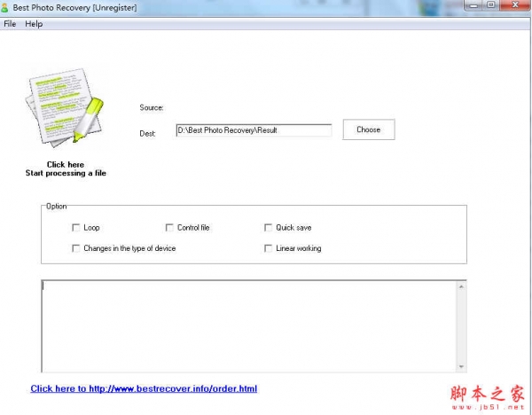The height and width of the screenshot is (415, 532).
Task: Click the log area scrollbar down arrow
Action: pos(461,366)
